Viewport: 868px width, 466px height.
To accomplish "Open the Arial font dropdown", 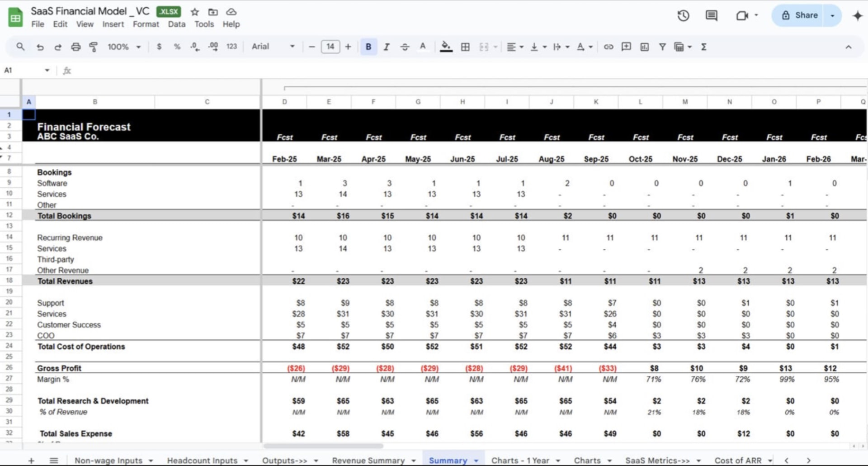I will pyautogui.click(x=273, y=47).
